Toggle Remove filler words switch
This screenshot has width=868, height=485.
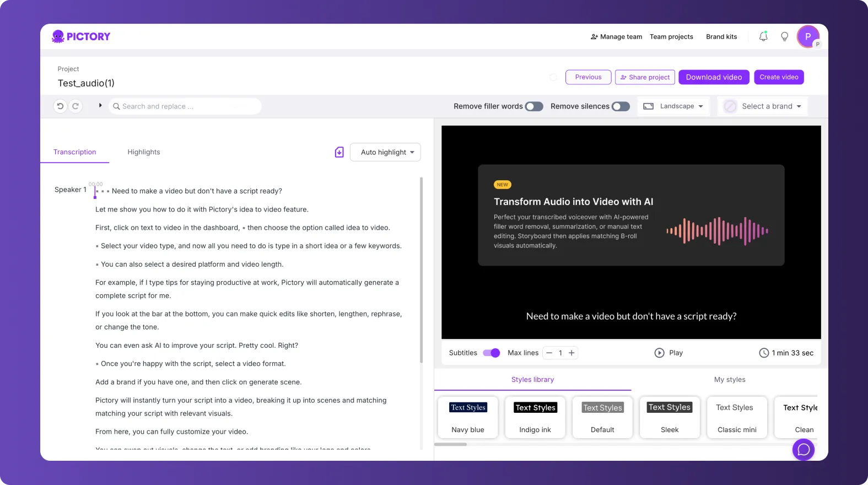[534, 106]
